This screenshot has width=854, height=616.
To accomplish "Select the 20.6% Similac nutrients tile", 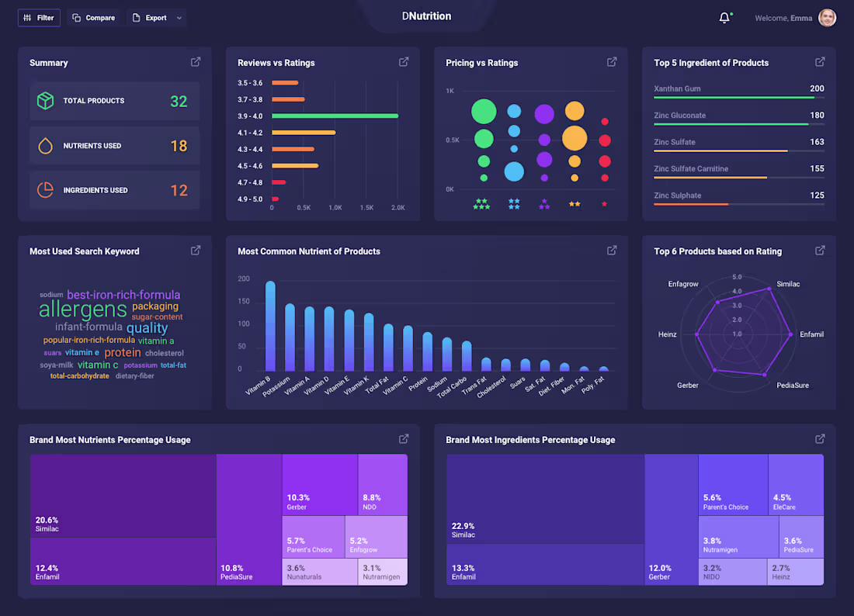I will tap(123, 496).
